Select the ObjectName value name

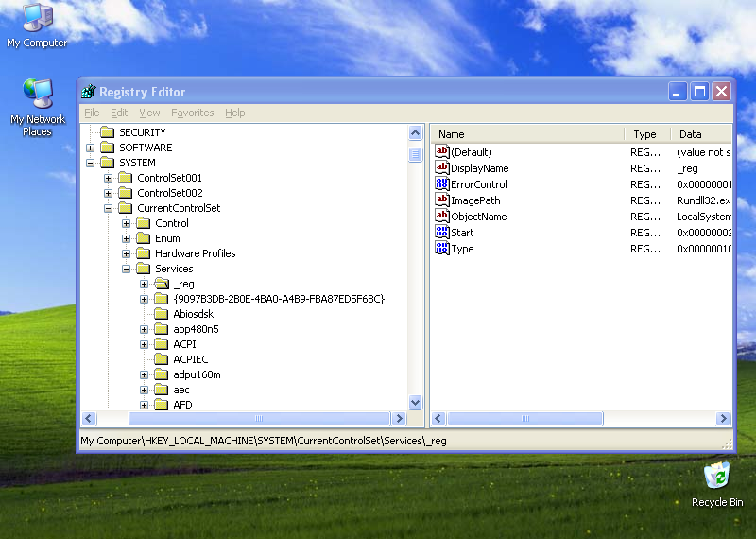[x=479, y=217]
